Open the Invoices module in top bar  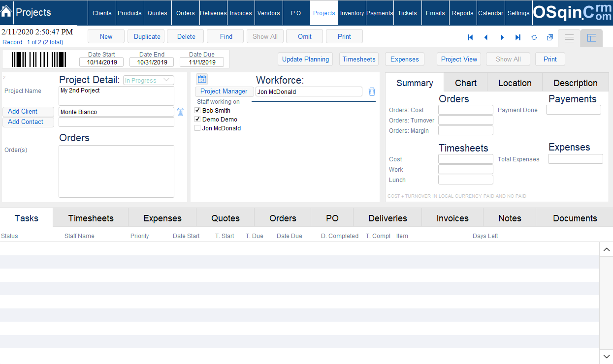241,13
